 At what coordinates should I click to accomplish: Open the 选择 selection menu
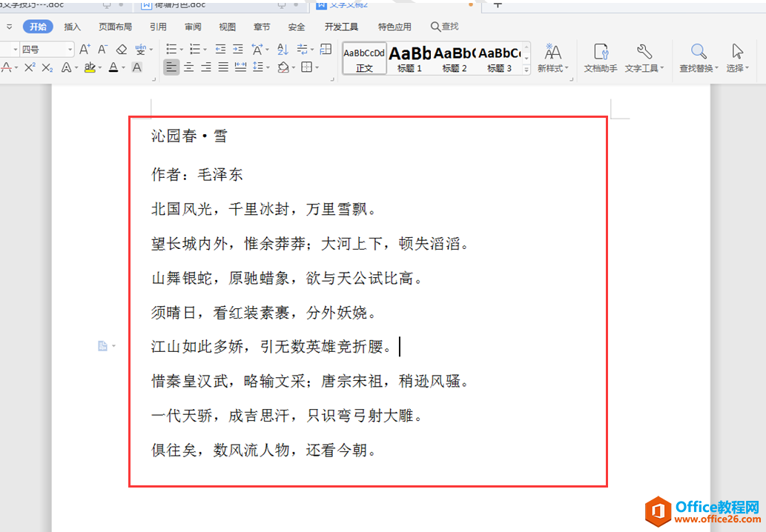(x=738, y=58)
